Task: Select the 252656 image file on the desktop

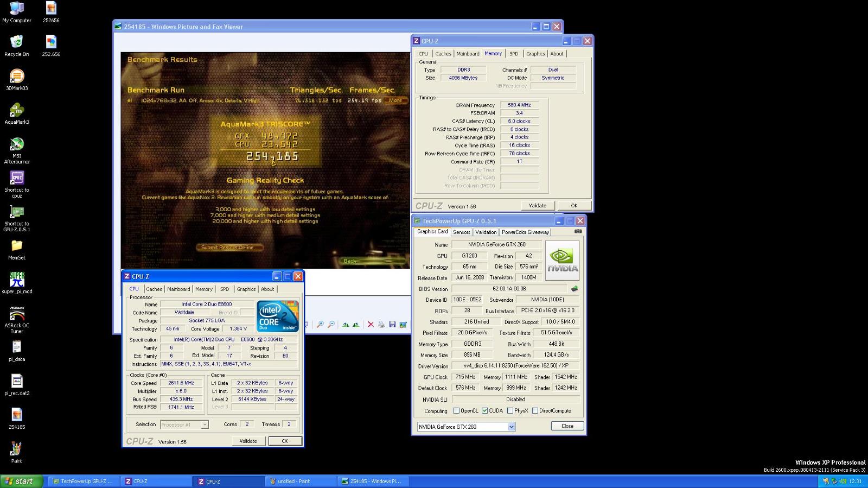Action: tap(51, 12)
